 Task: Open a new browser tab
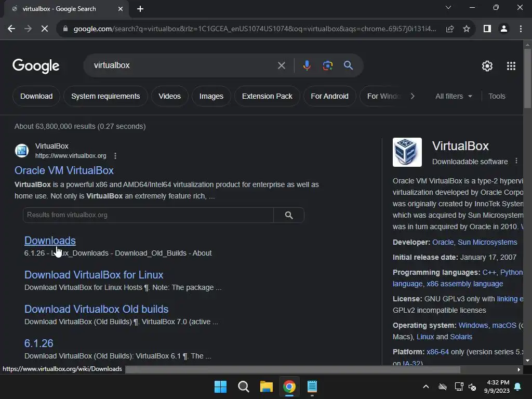tap(140, 9)
